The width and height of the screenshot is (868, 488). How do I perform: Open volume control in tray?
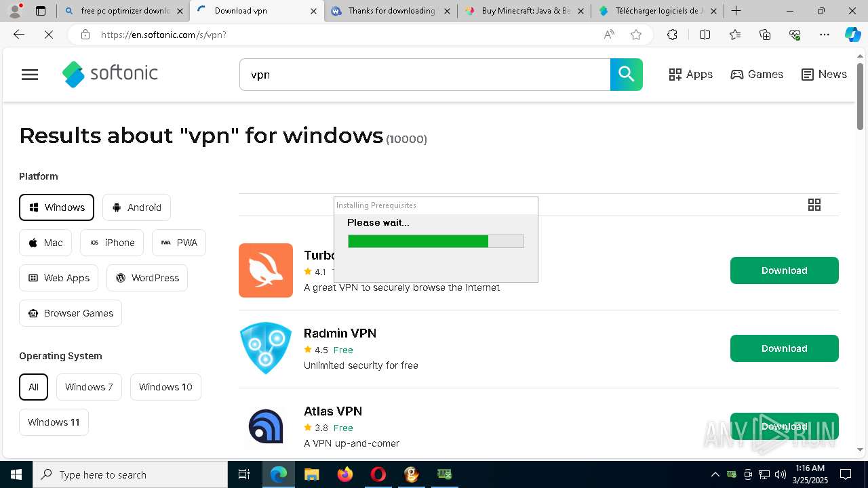pos(781,474)
